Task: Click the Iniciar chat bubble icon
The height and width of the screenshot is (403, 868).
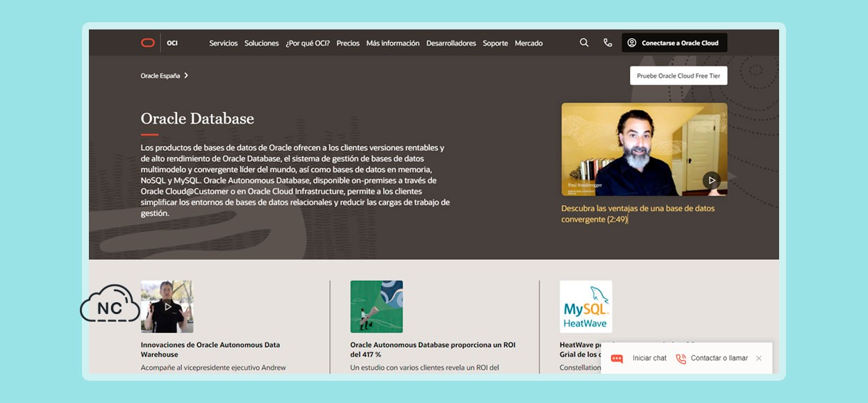Action: pos(617,359)
